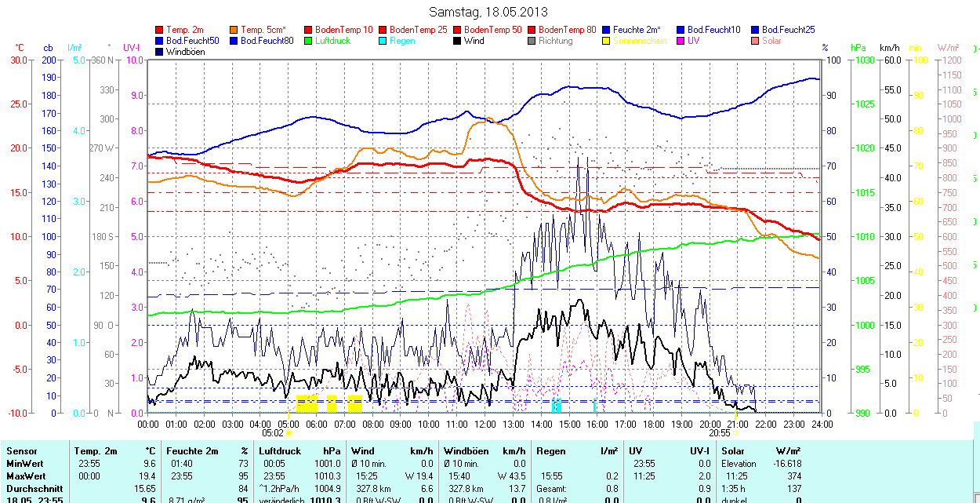
Task: Select the black Wind legend marker
Action: pos(458,41)
